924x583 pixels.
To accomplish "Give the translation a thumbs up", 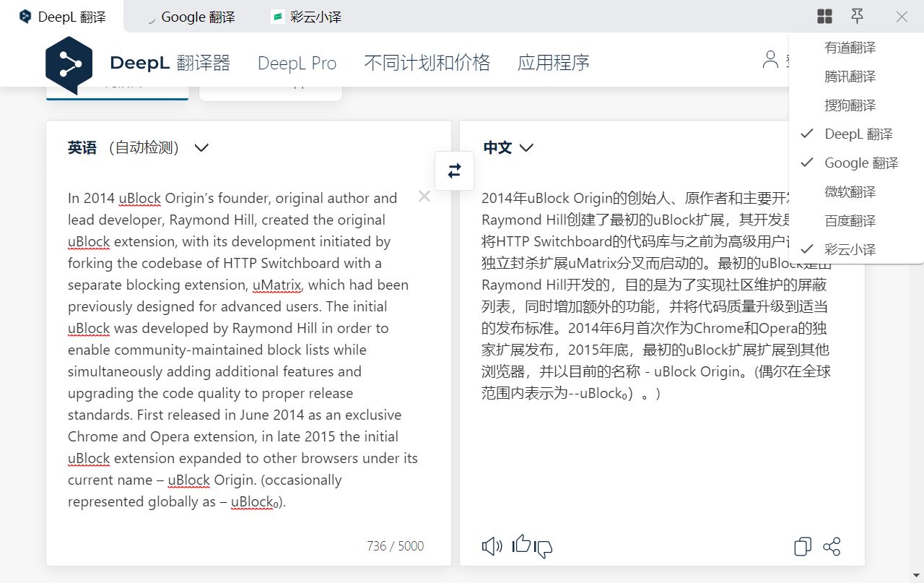I will click(x=521, y=545).
